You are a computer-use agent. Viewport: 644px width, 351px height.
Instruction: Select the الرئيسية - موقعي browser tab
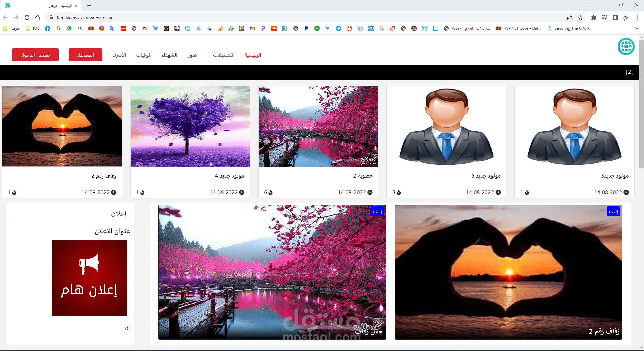point(40,6)
